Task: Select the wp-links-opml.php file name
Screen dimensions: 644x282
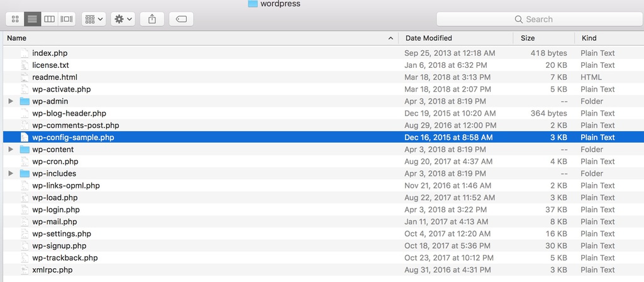Action: coord(66,186)
